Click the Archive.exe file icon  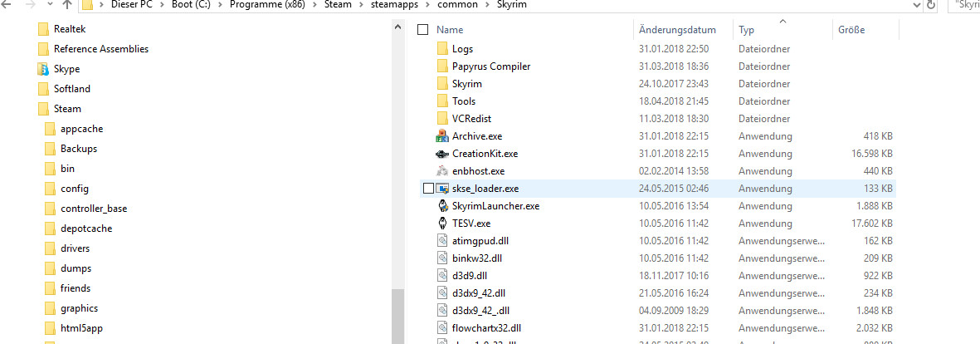(441, 136)
